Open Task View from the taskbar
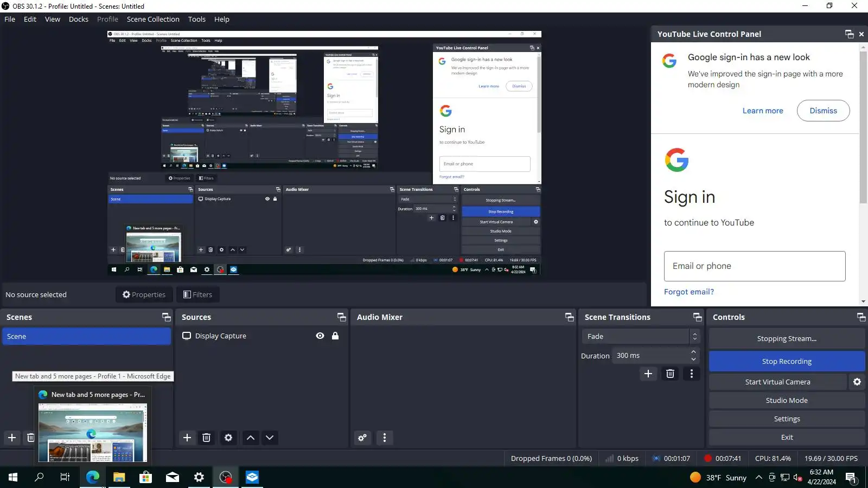This screenshot has width=868, height=488. 65,477
